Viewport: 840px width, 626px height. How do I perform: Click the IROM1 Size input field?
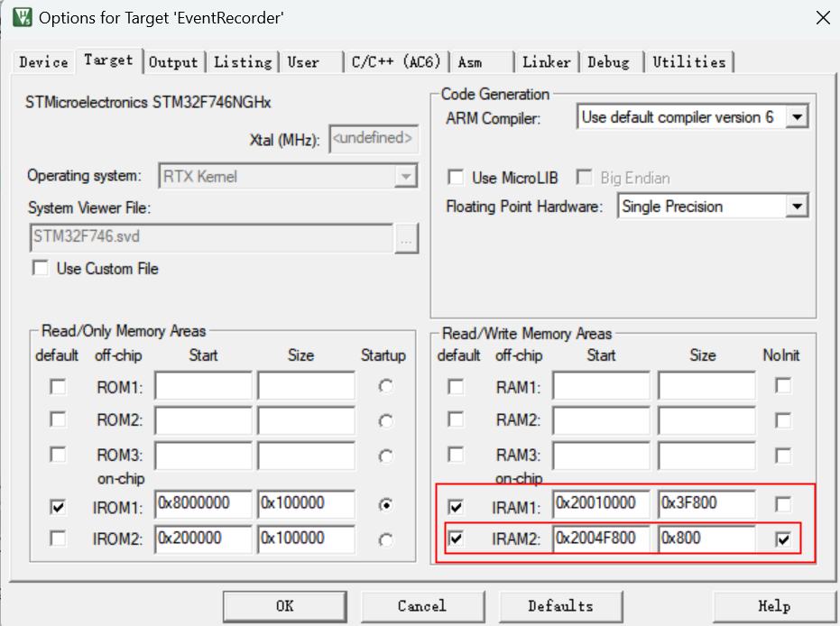pos(305,503)
